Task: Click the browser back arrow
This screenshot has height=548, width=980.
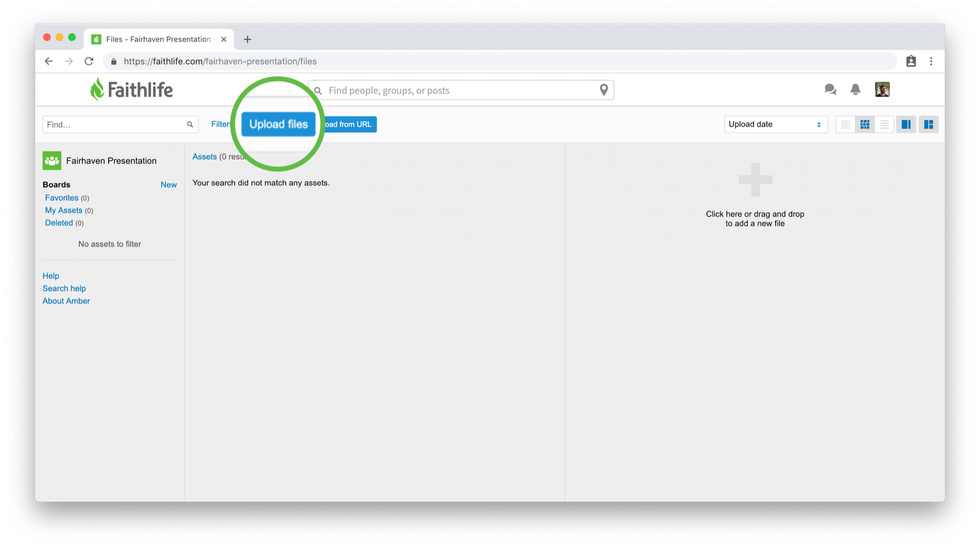Action: pyautogui.click(x=49, y=61)
